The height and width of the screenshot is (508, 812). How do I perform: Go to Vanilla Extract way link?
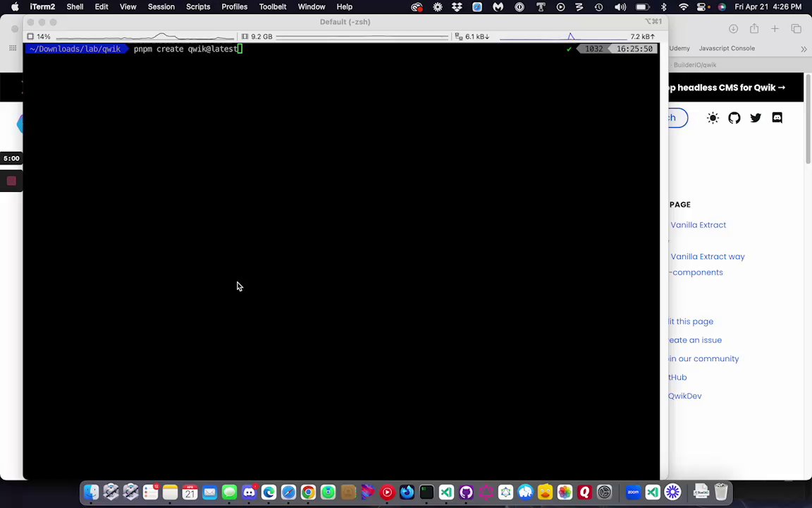(x=708, y=257)
